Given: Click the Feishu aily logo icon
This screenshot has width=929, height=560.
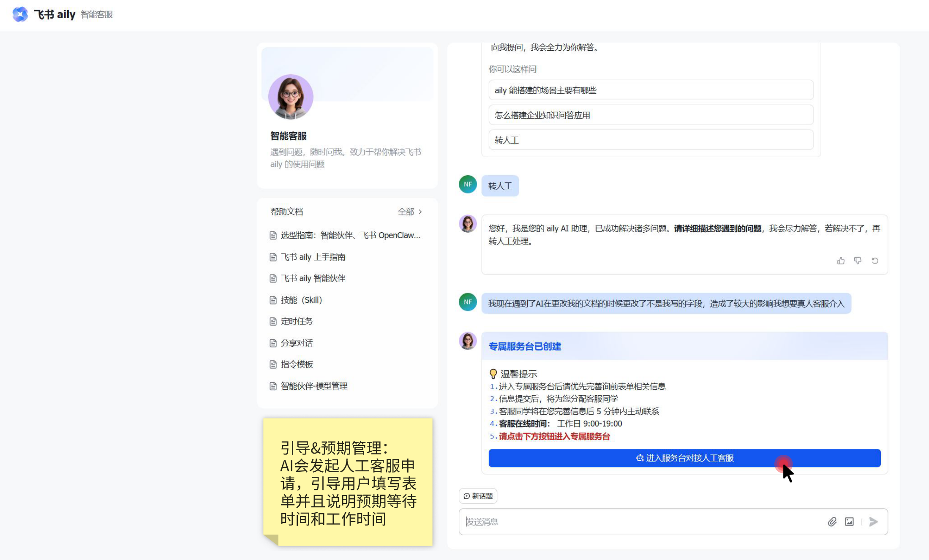Looking at the screenshot, I should [20, 14].
